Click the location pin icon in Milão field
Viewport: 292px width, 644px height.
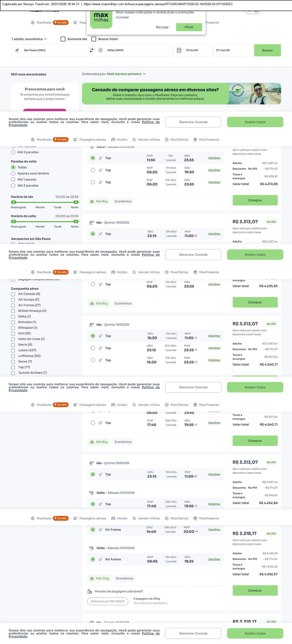pyautogui.click(x=100, y=50)
